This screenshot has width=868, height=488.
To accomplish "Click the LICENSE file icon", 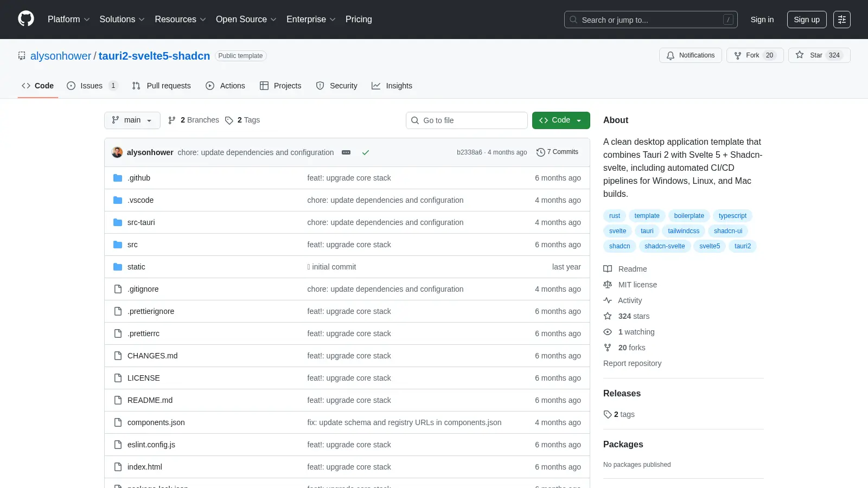I will pos(118,378).
